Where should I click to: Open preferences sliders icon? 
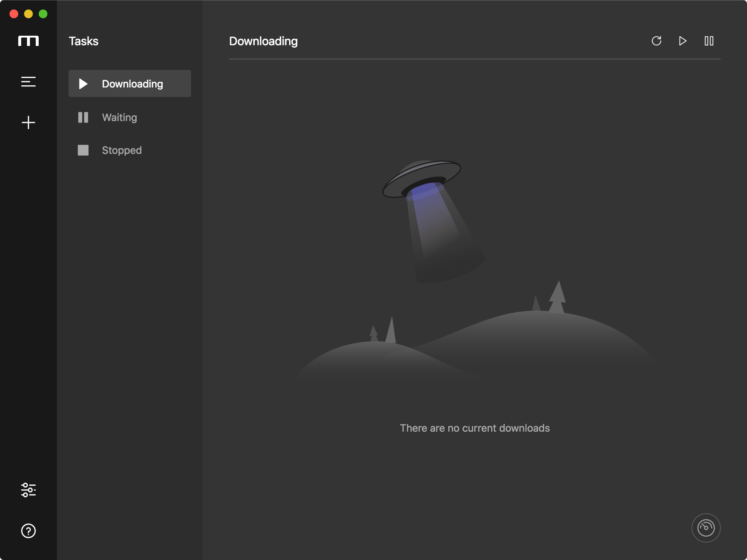(x=28, y=490)
